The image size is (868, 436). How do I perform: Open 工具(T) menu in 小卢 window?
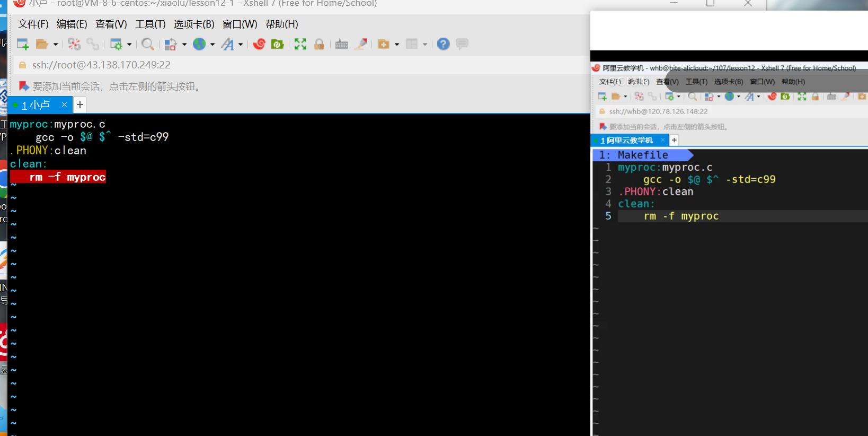150,24
